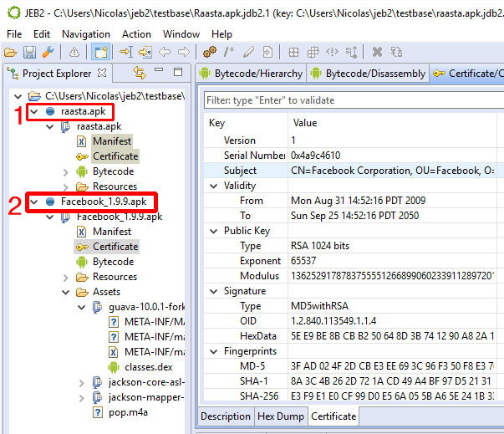Click the jump-to arrow with bracket icon
The image size is (504, 434).
point(126,52)
